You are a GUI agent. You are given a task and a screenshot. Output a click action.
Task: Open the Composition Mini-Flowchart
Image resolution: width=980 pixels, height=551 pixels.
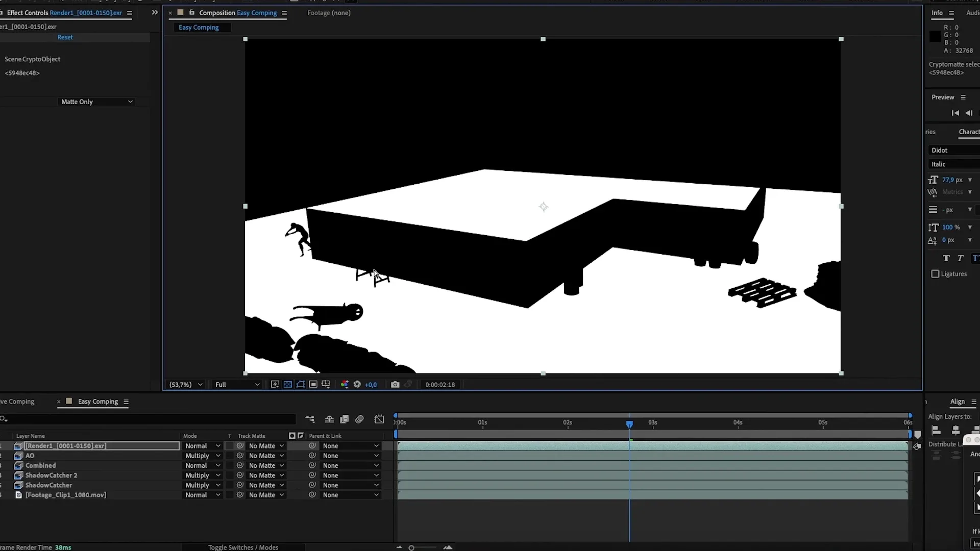310,419
